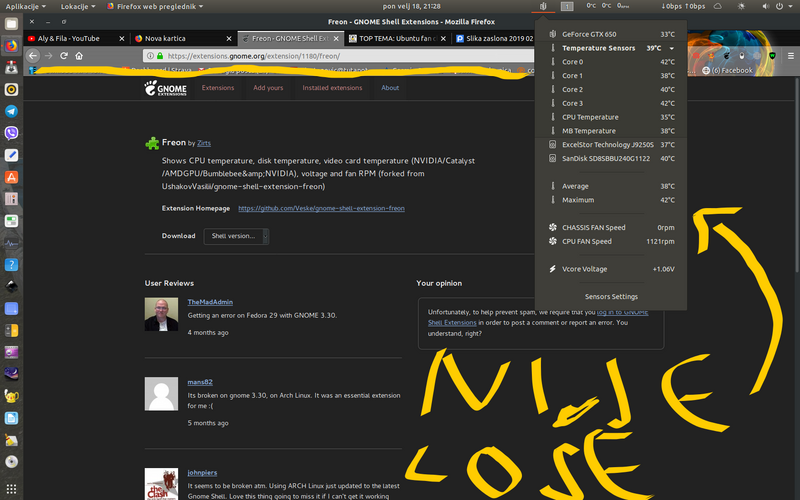Open the Firefox web preglednik app menu
Viewport: 800px width, 500px height.
(x=155, y=6)
